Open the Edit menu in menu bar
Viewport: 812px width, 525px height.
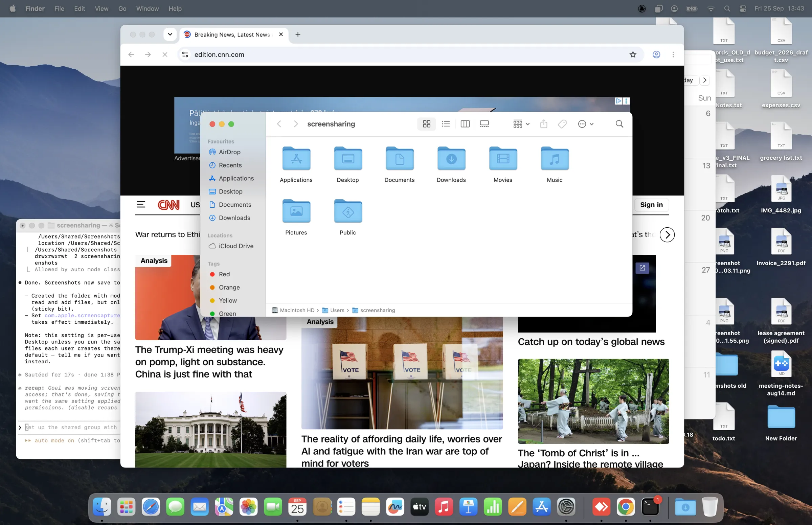click(x=80, y=8)
